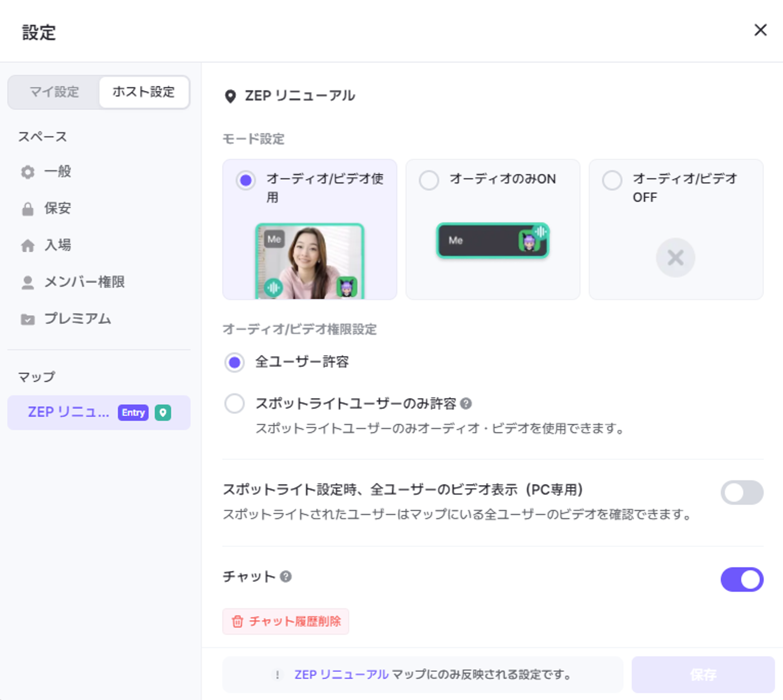Viewport: 783px width, 700px height.
Task: Switch to マイ設定 tab
Action: tap(54, 92)
